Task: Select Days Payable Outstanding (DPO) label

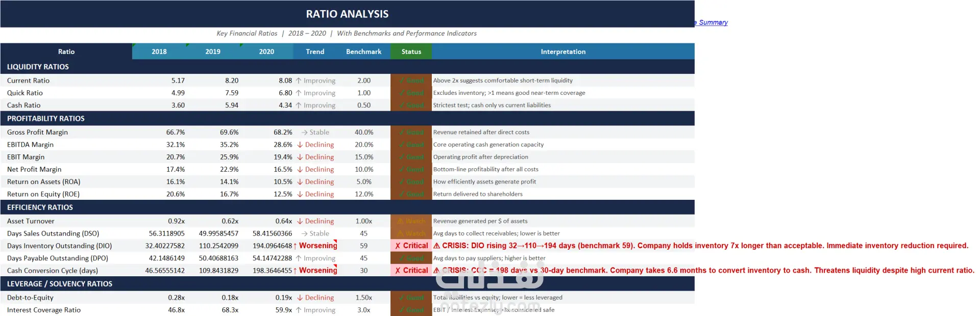Action: pos(57,258)
